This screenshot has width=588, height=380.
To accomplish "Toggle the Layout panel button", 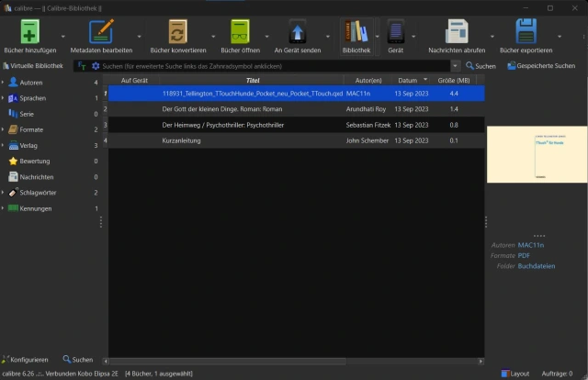I will coord(514,374).
